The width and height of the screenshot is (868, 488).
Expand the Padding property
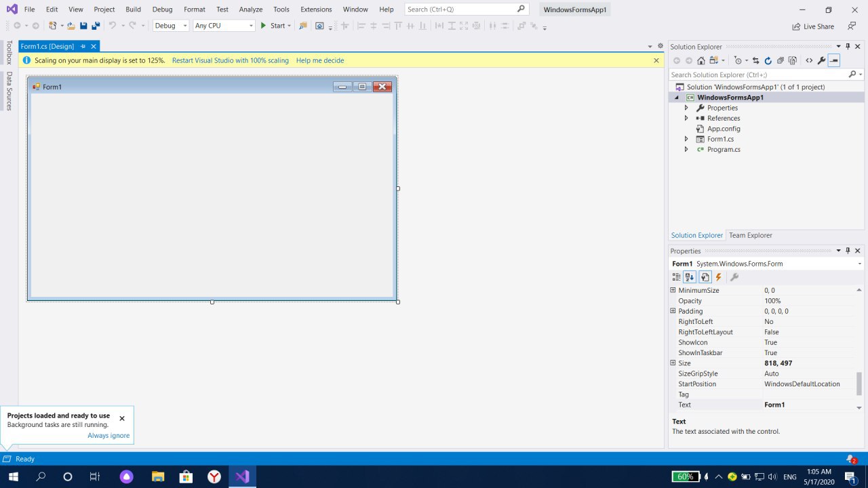(673, 311)
